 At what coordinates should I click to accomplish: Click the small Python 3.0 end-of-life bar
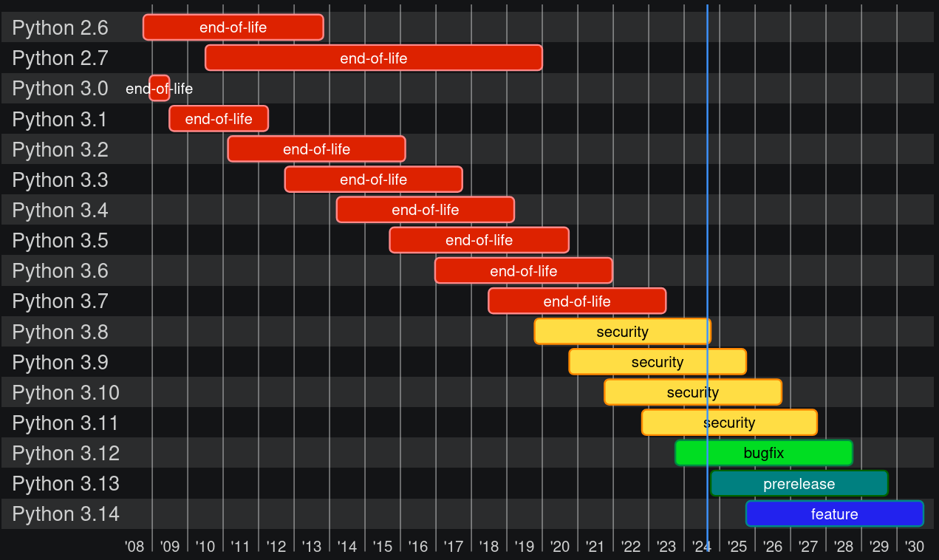159,89
